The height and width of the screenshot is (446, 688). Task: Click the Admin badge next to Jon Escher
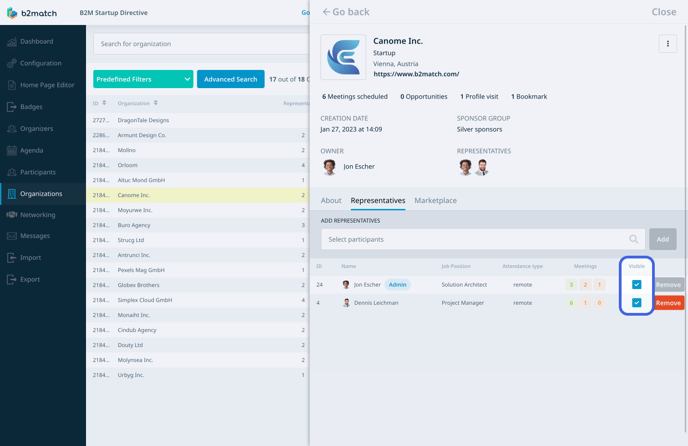click(x=398, y=284)
